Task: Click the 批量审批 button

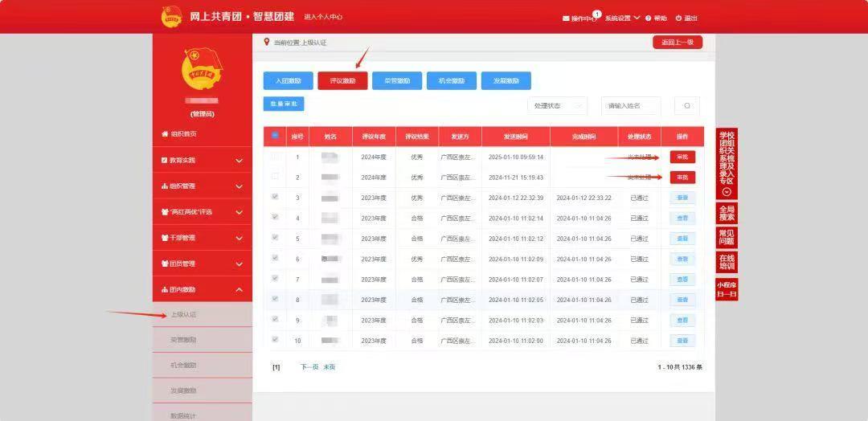Action: click(x=283, y=104)
